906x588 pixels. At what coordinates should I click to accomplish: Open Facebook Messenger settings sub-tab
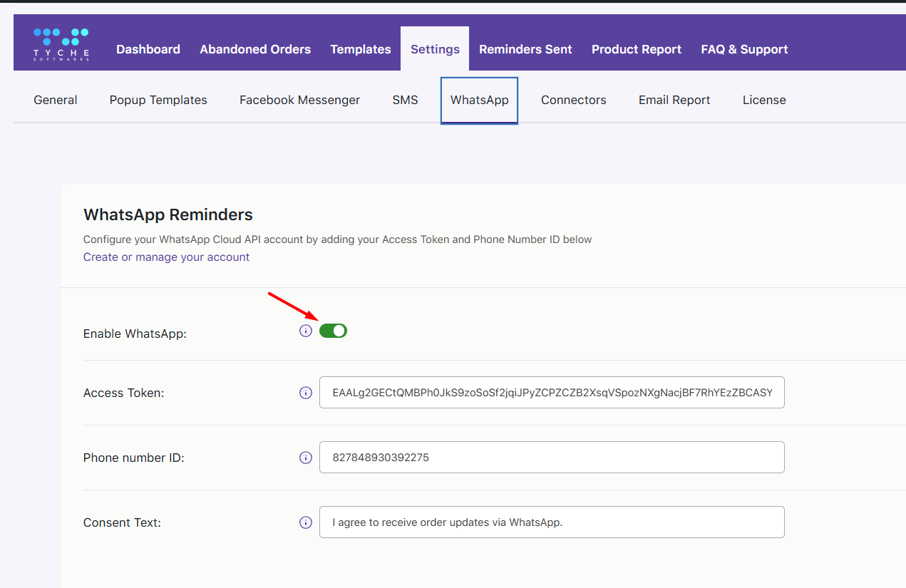[299, 100]
